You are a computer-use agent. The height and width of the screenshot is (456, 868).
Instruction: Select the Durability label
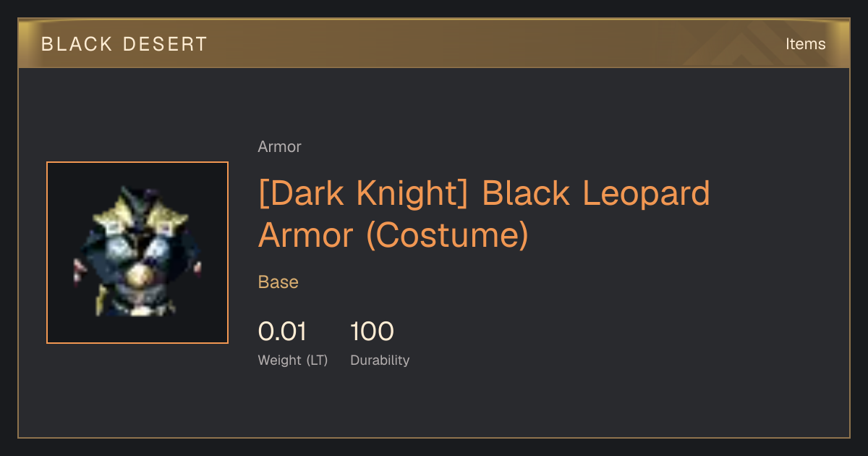[x=380, y=360]
